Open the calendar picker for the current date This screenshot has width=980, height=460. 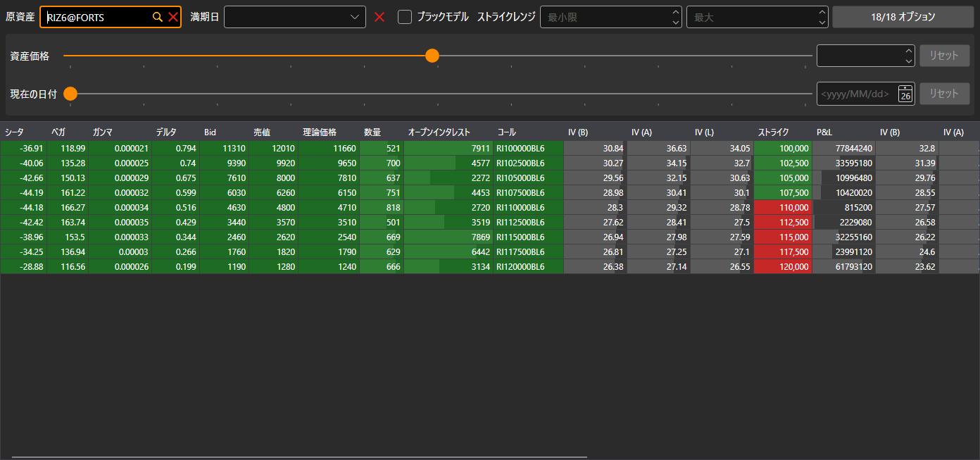click(x=905, y=94)
